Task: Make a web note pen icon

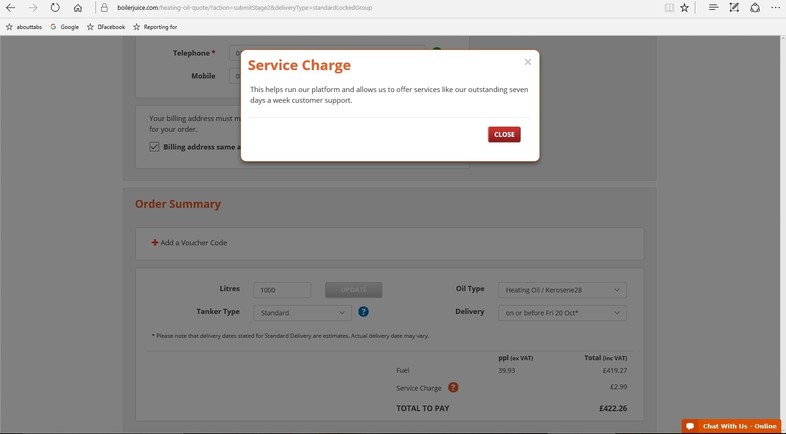Action: coord(734,8)
